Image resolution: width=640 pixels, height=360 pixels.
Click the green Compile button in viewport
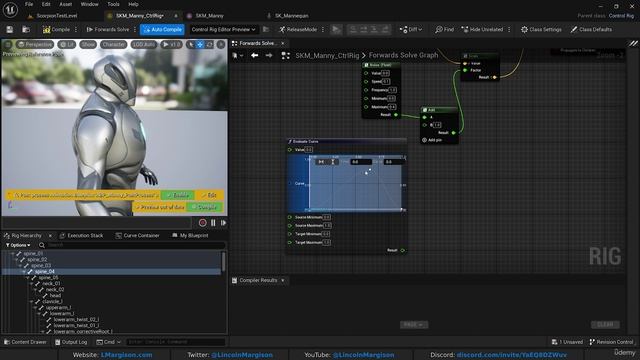tap(204, 207)
